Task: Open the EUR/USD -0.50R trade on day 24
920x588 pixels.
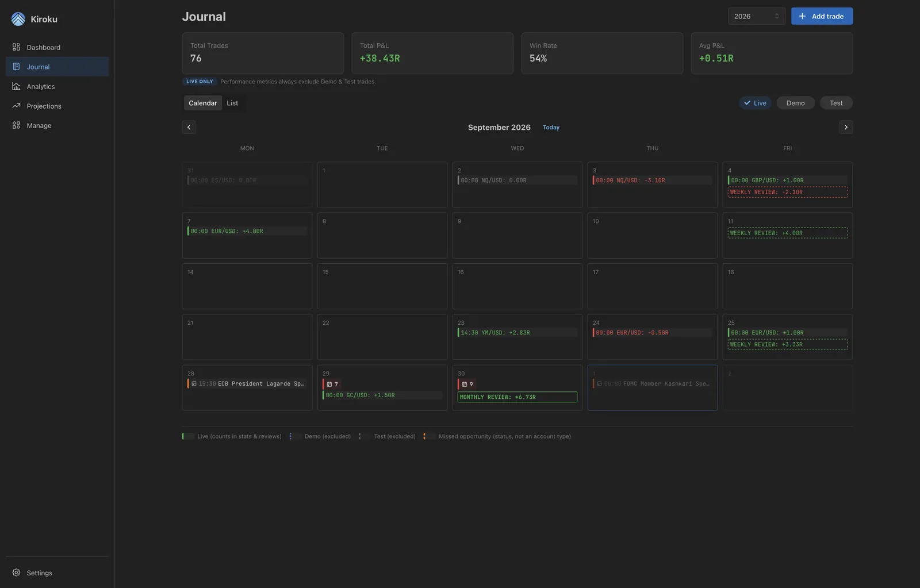Action: [x=653, y=333]
